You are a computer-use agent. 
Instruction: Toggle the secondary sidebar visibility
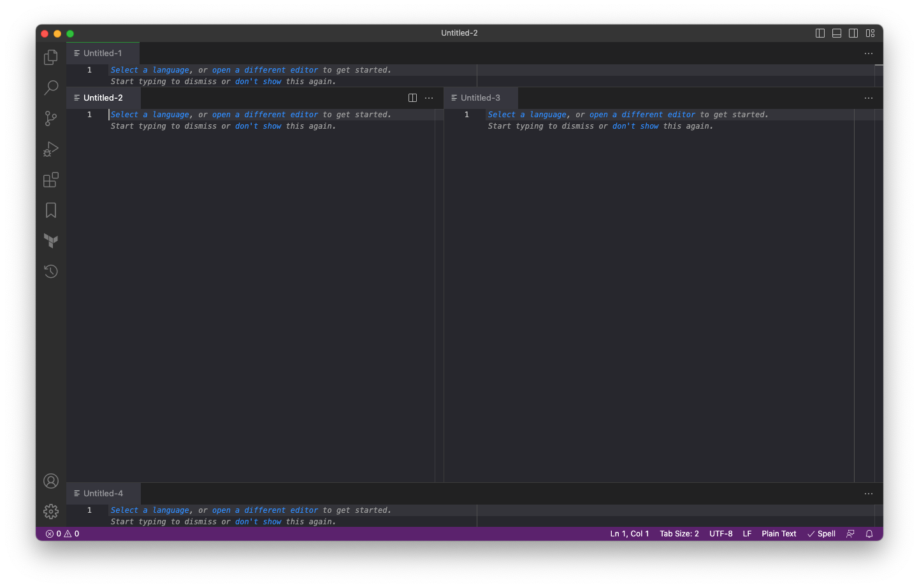click(853, 32)
